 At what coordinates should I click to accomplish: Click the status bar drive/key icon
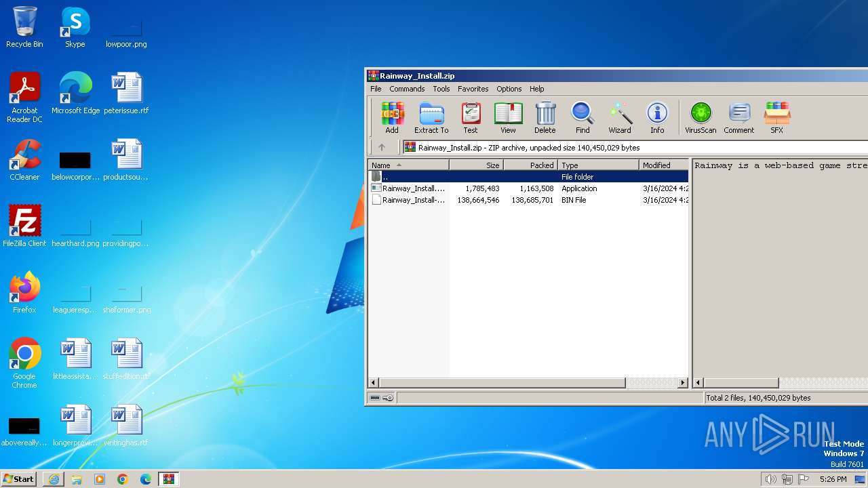click(x=381, y=398)
